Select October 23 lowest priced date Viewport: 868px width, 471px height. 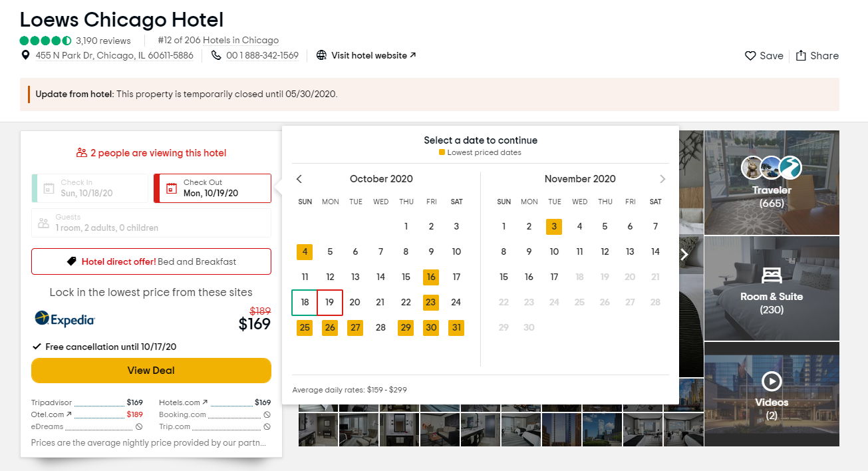click(431, 302)
